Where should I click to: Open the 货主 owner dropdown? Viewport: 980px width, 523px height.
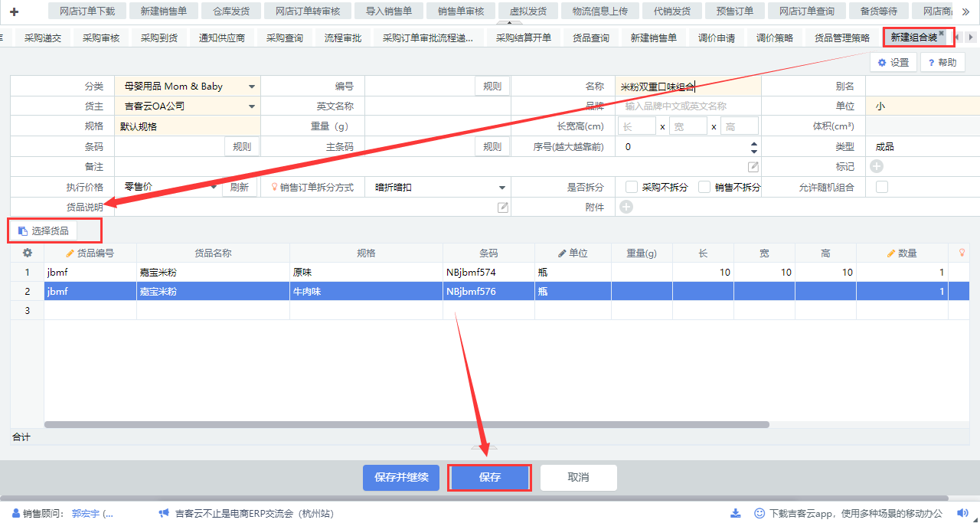click(x=251, y=106)
